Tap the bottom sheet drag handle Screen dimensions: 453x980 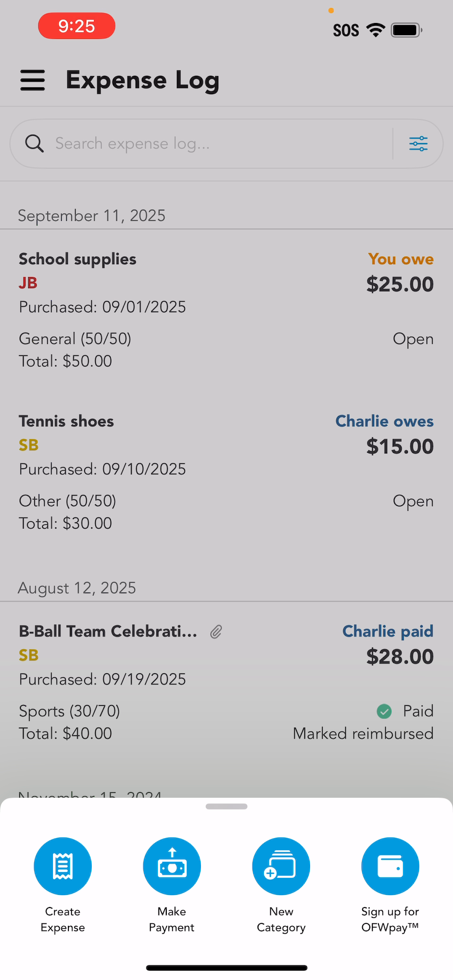tap(226, 806)
